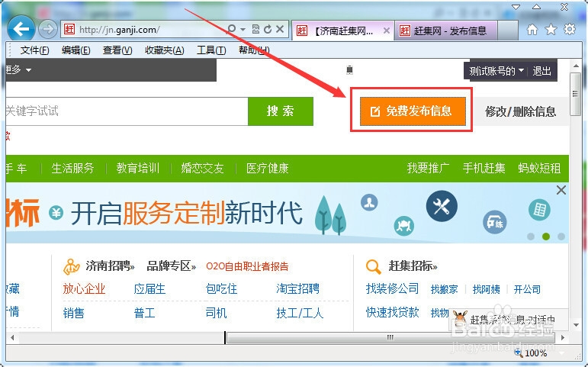Open 生活服务 in green navigation bar

click(72, 168)
